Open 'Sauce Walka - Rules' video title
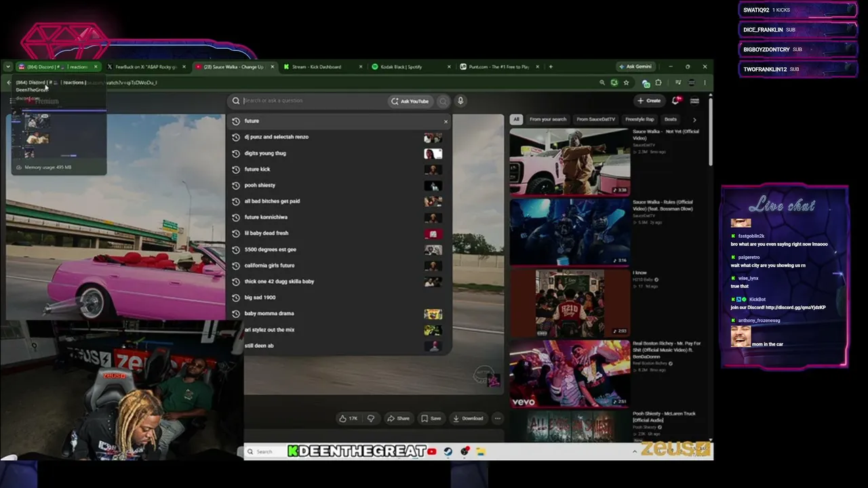 tap(663, 205)
